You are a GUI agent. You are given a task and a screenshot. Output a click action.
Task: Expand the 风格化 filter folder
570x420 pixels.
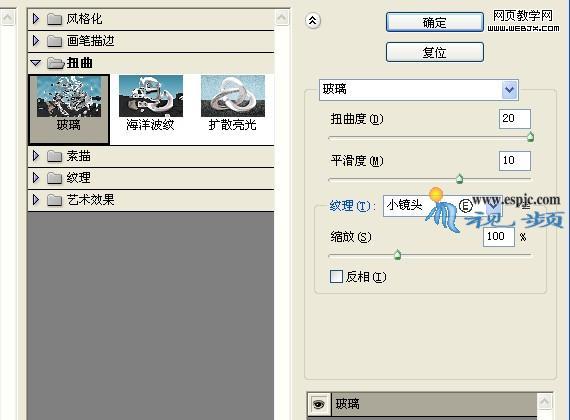click(36, 19)
